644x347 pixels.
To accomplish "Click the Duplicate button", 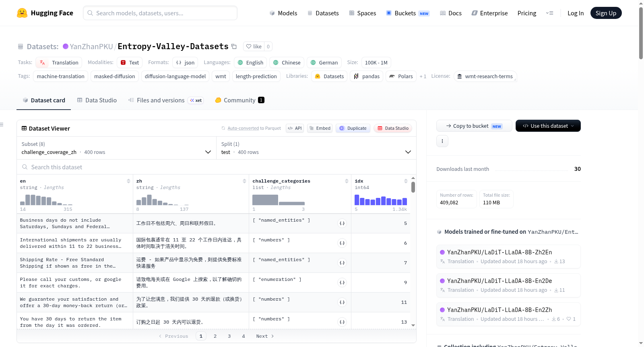I will tap(353, 128).
